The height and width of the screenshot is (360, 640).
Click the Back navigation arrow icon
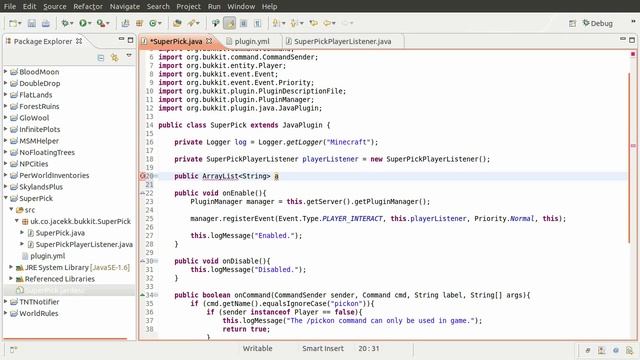pyautogui.click(x=327, y=23)
